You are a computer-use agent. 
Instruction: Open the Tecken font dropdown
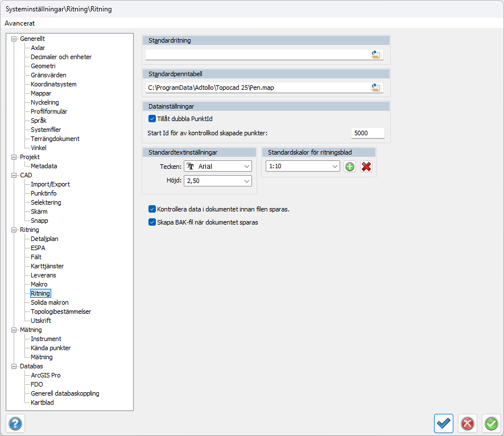246,167
